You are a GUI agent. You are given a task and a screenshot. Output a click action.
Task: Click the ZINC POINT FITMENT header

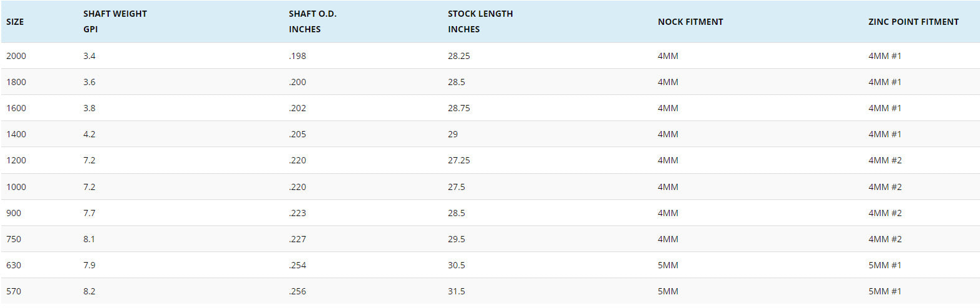(x=913, y=22)
